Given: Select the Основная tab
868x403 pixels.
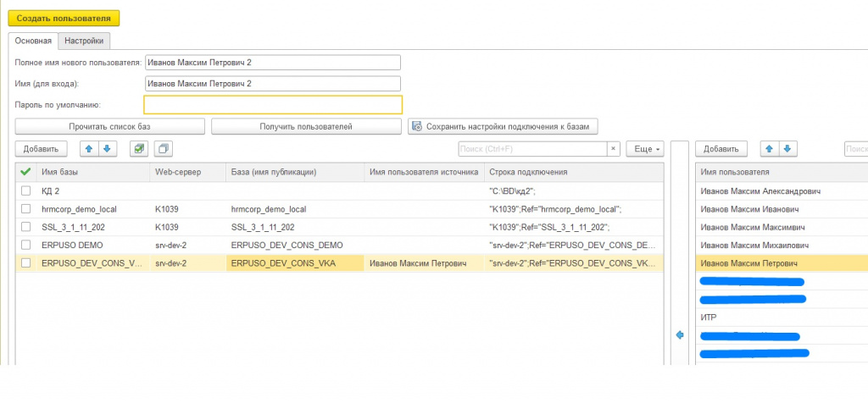Looking at the screenshot, I should [x=33, y=40].
